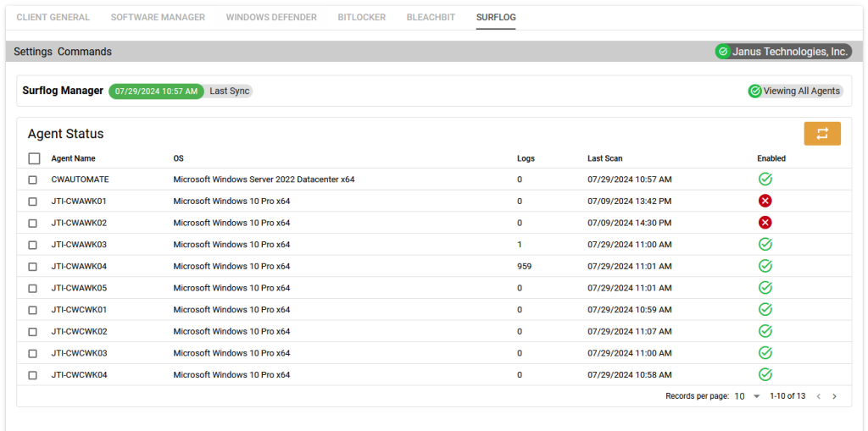This screenshot has height=431, width=868.
Task: Check the JTI-CWAWK05 row checkbox
Action: [x=33, y=288]
